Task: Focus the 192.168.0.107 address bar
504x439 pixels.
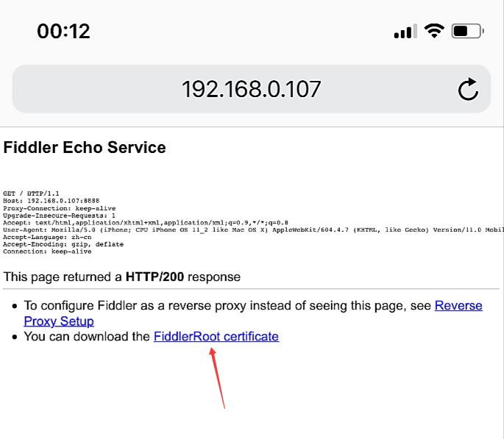Action: click(x=252, y=89)
